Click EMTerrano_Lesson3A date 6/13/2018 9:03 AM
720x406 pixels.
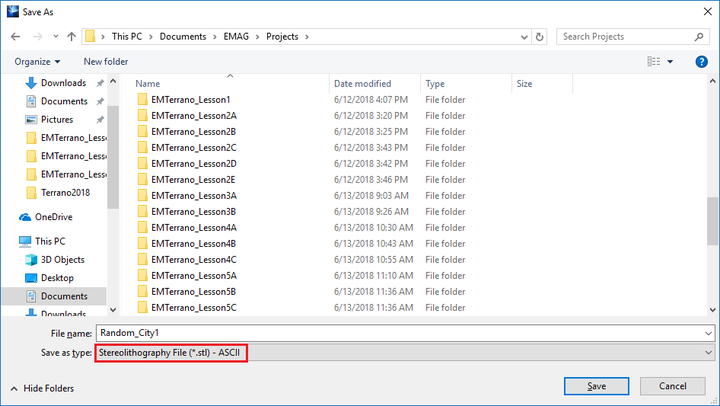click(x=371, y=196)
